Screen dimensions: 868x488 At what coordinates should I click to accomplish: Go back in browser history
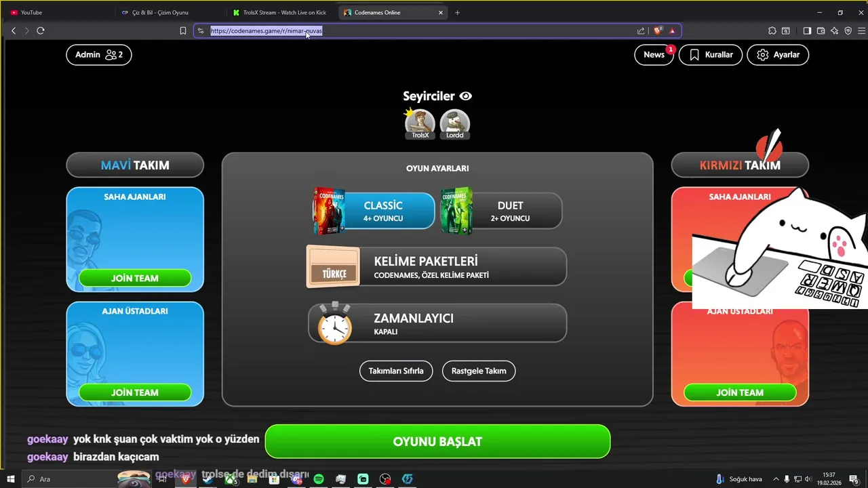(x=14, y=30)
